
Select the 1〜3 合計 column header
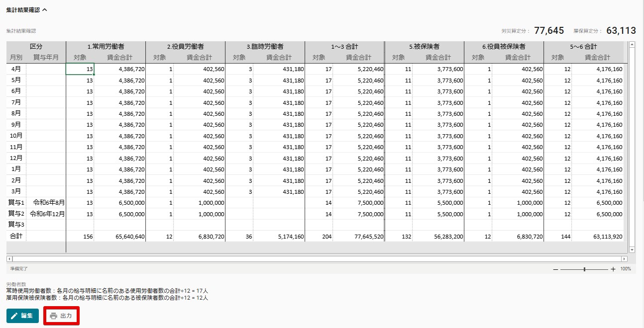click(344, 47)
